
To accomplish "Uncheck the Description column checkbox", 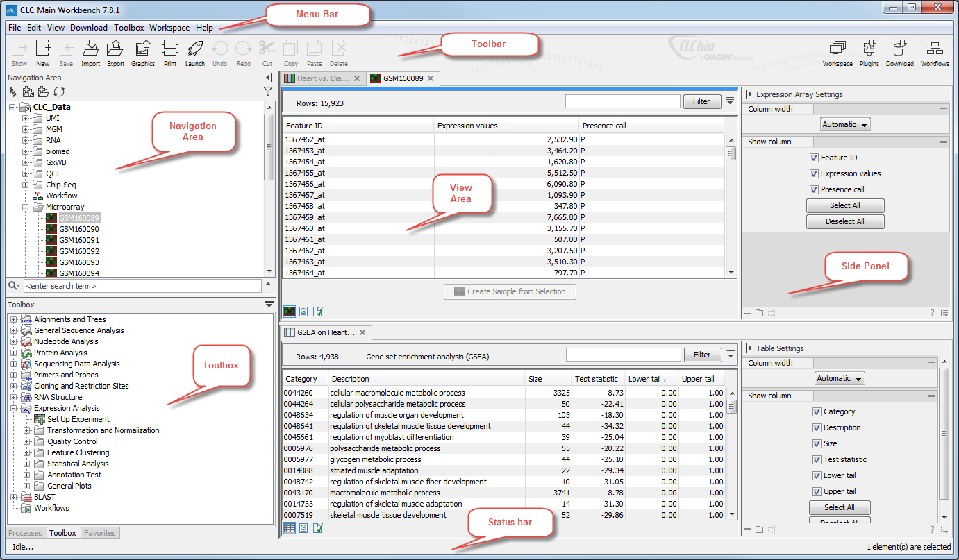I will click(817, 427).
